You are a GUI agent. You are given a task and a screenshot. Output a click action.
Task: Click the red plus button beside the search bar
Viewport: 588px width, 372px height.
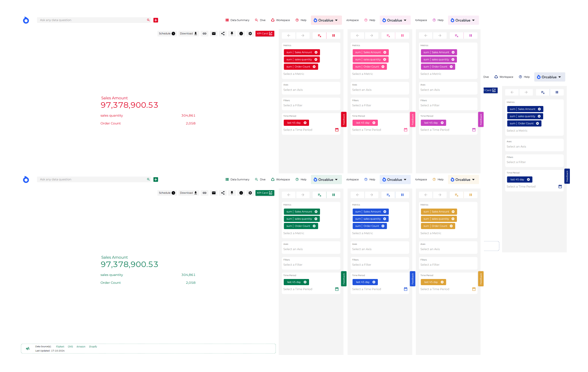156,20
